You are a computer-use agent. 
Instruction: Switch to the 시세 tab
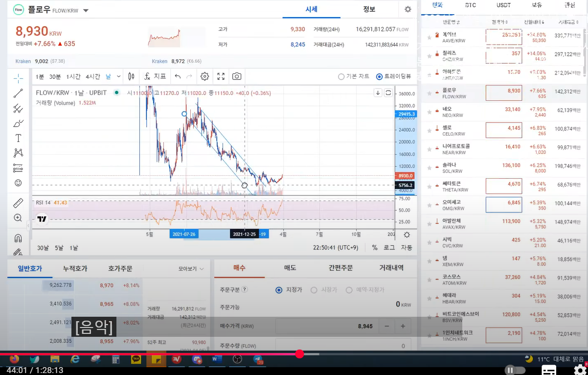point(312,9)
